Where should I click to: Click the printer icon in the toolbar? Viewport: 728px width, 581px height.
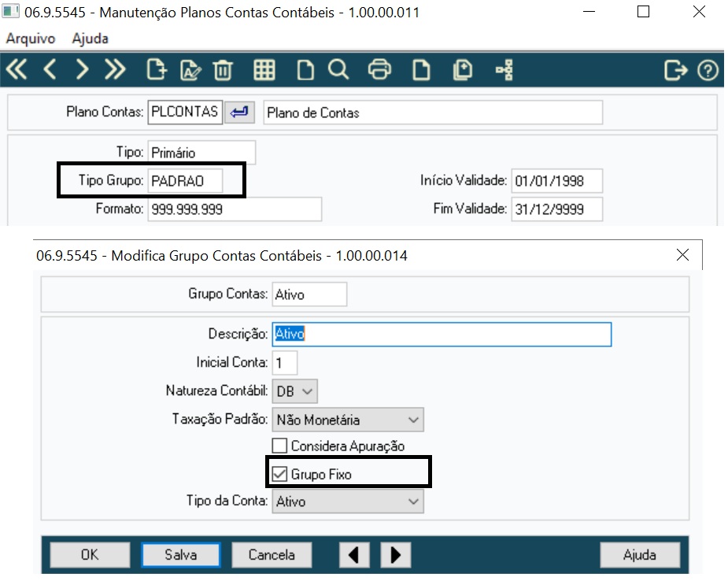[380, 70]
